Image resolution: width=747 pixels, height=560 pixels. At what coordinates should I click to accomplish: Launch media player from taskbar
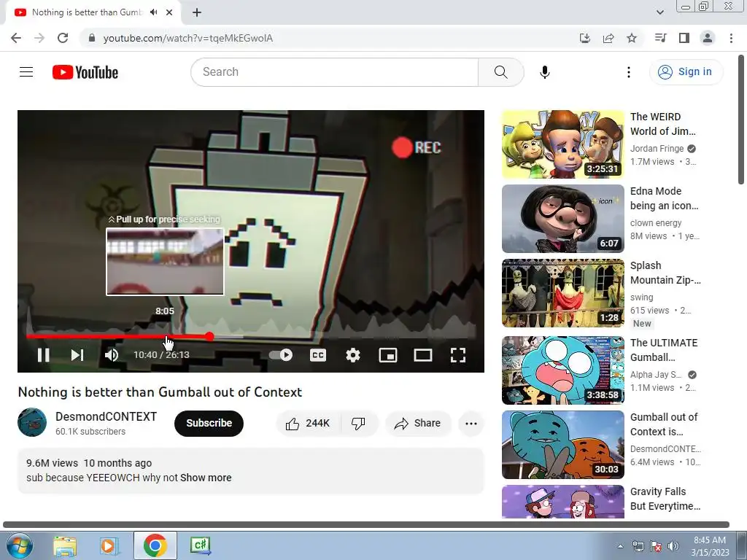(109, 545)
